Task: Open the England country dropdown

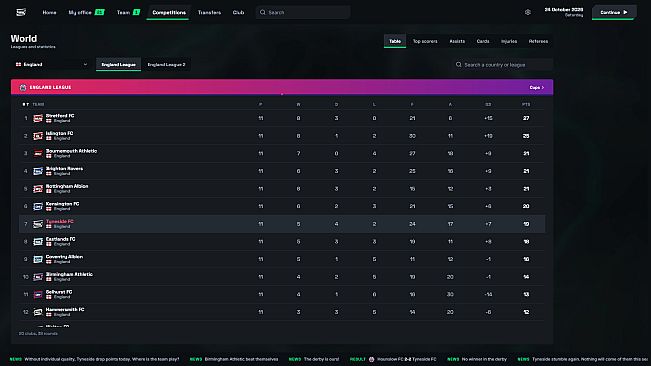Action: pos(51,64)
